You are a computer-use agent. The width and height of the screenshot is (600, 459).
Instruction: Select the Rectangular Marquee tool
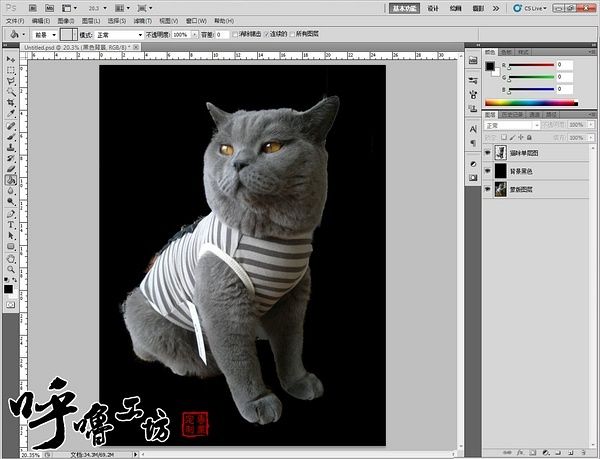click(10, 71)
